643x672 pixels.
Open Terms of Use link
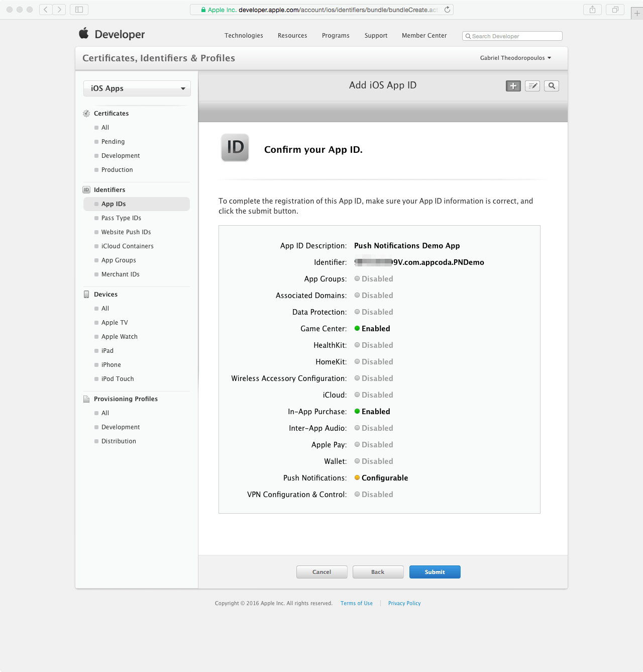[x=357, y=603]
